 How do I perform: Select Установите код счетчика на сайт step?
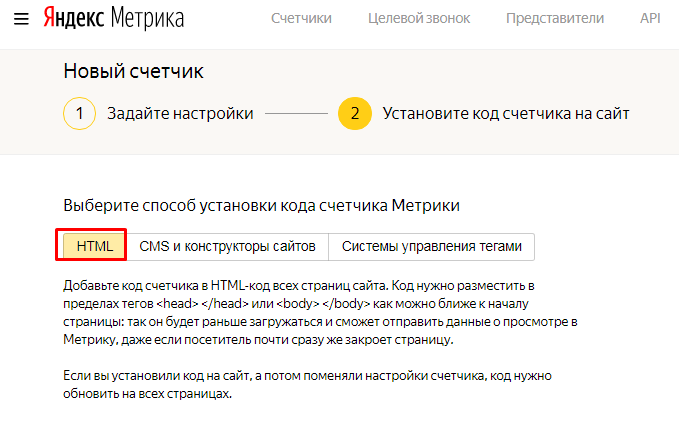(506, 114)
